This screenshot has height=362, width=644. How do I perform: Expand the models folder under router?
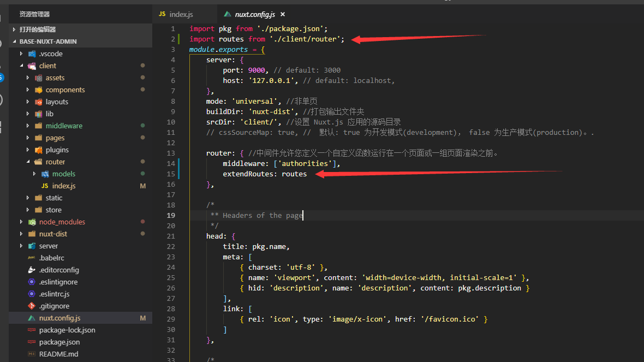[x=34, y=174]
